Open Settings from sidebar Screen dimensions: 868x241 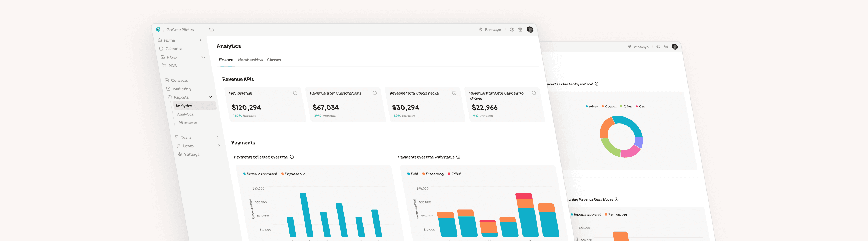click(x=192, y=155)
